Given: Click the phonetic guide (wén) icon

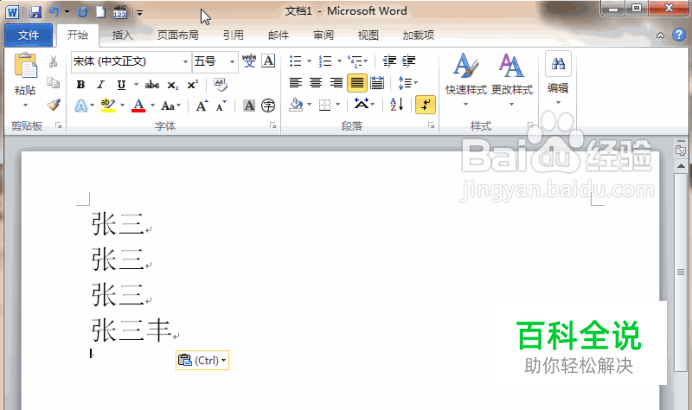Looking at the screenshot, I should (x=249, y=61).
